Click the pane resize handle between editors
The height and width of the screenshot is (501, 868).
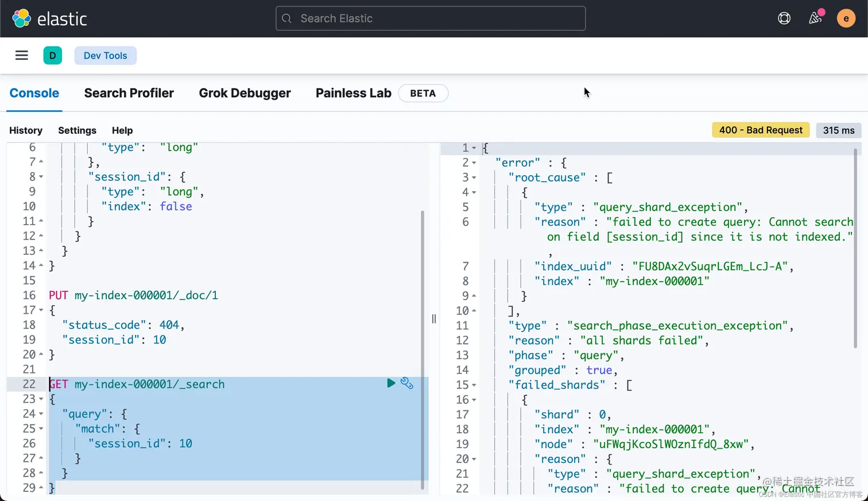point(434,319)
